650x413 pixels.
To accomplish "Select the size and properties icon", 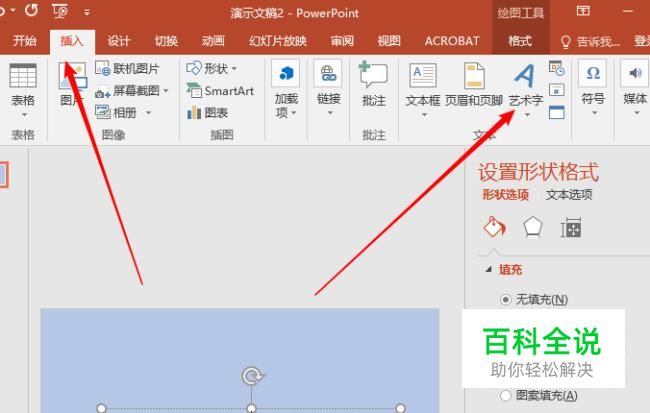I will pos(571,227).
